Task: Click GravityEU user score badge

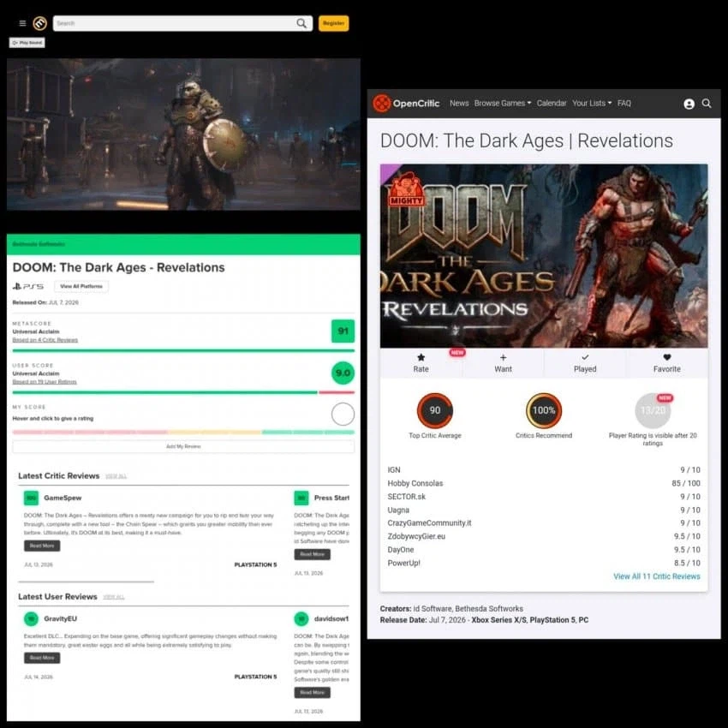Action: pos(31,619)
